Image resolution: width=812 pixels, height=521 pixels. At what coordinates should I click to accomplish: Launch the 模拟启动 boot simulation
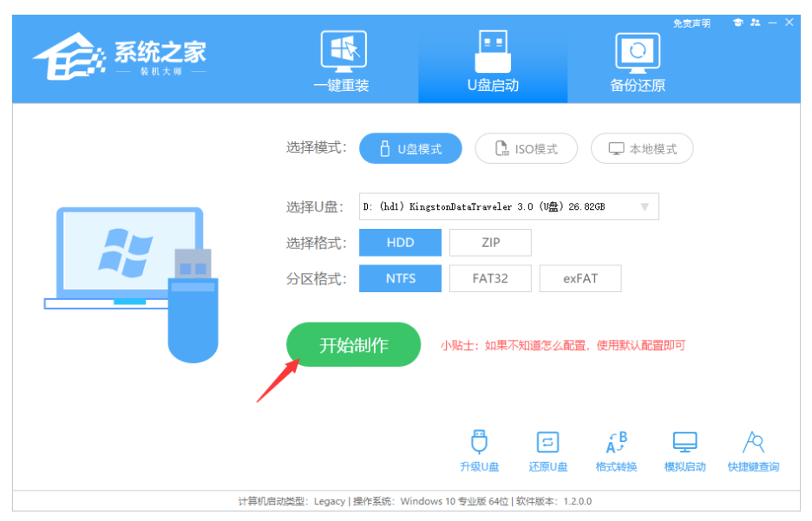pos(684,450)
